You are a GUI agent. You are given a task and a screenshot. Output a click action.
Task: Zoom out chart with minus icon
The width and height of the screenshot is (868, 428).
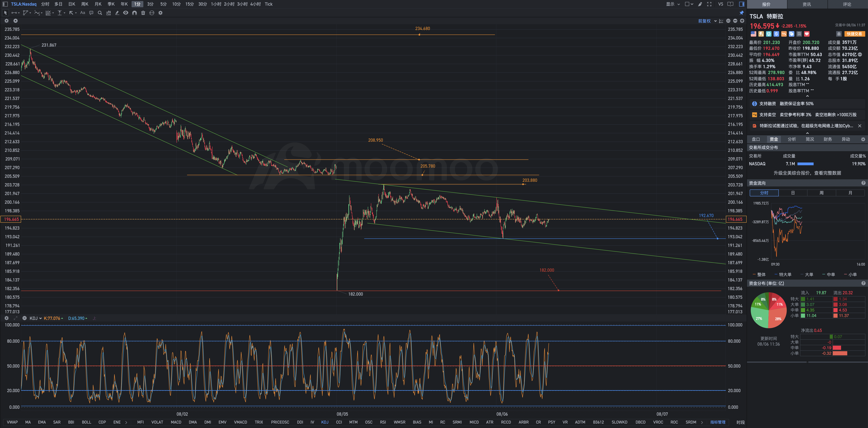[735, 21]
